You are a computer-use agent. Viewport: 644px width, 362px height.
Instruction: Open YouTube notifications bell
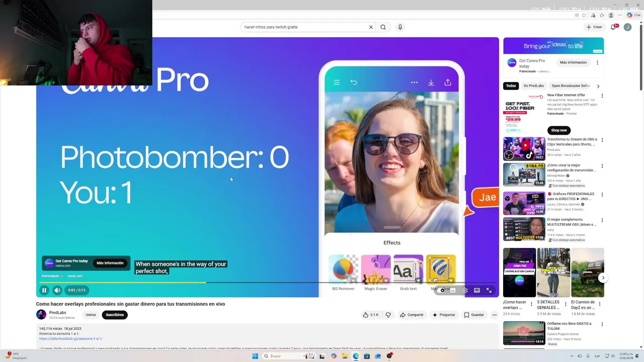point(613,27)
